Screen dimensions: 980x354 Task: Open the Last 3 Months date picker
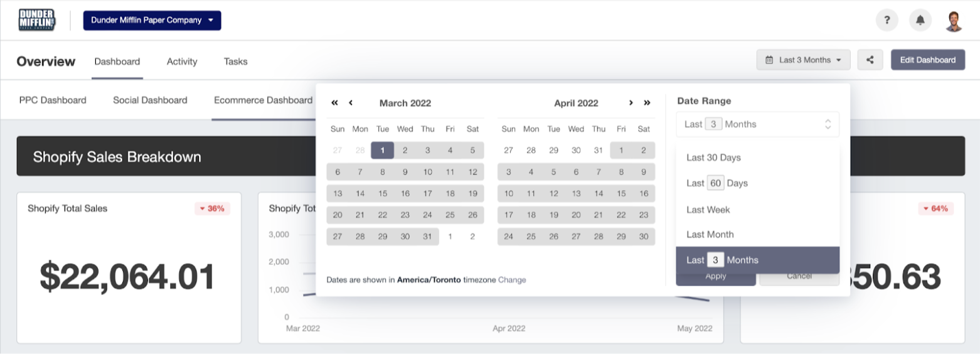coord(804,60)
